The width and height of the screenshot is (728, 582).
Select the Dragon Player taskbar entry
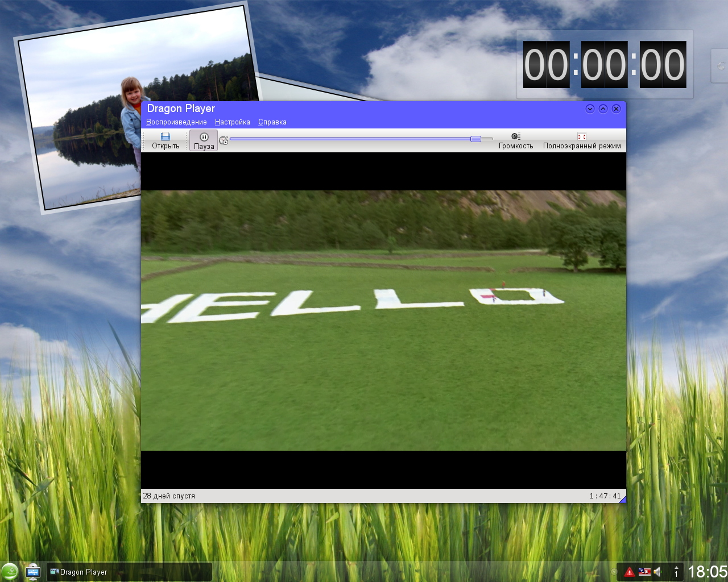130,572
